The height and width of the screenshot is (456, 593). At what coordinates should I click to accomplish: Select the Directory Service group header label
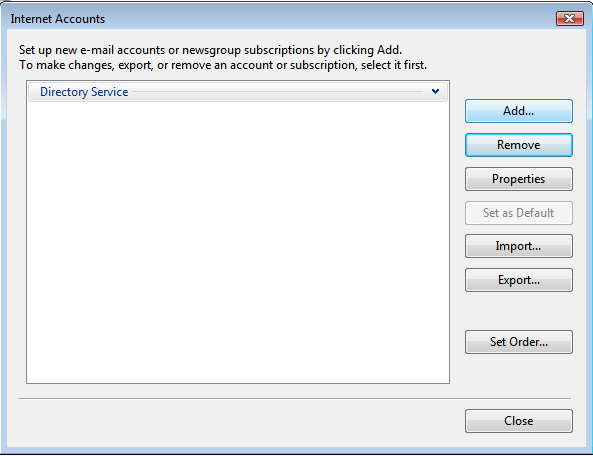point(84,92)
